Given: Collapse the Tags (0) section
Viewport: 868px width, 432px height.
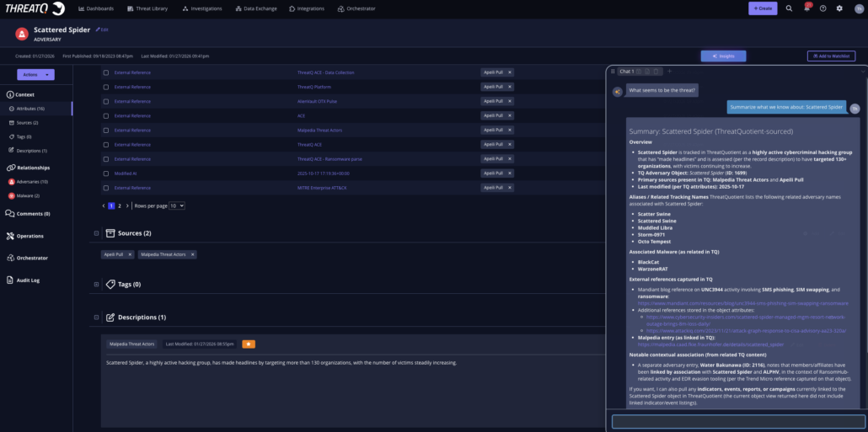Looking at the screenshot, I should coord(96,285).
